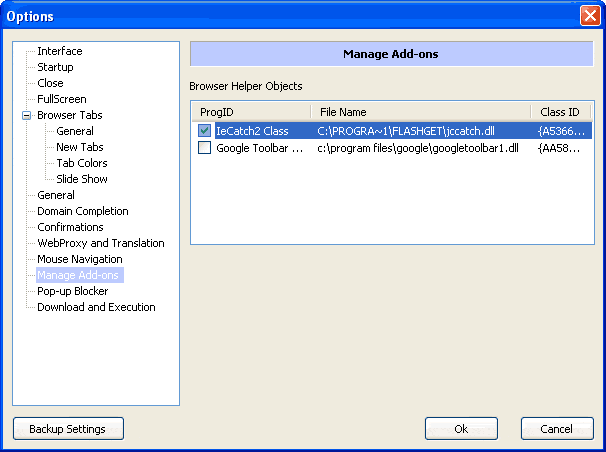Click the Backup Settings button
The width and height of the screenshot is (606, 452).
tap(68, 428)
